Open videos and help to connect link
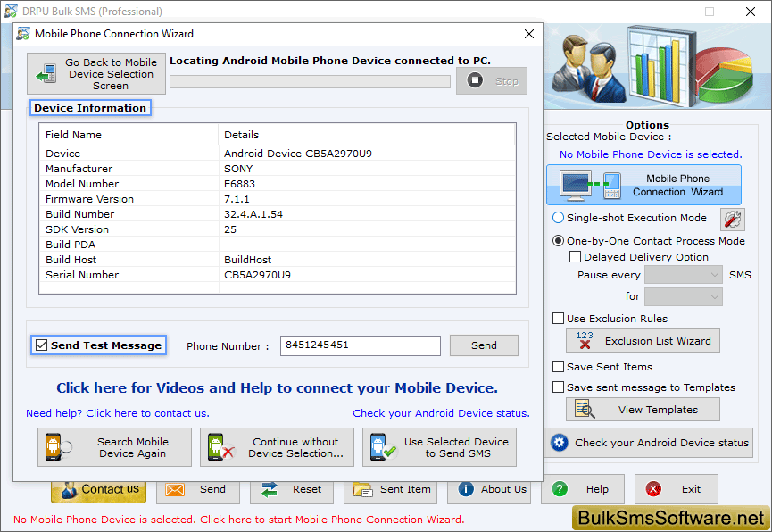 [278, 388]
